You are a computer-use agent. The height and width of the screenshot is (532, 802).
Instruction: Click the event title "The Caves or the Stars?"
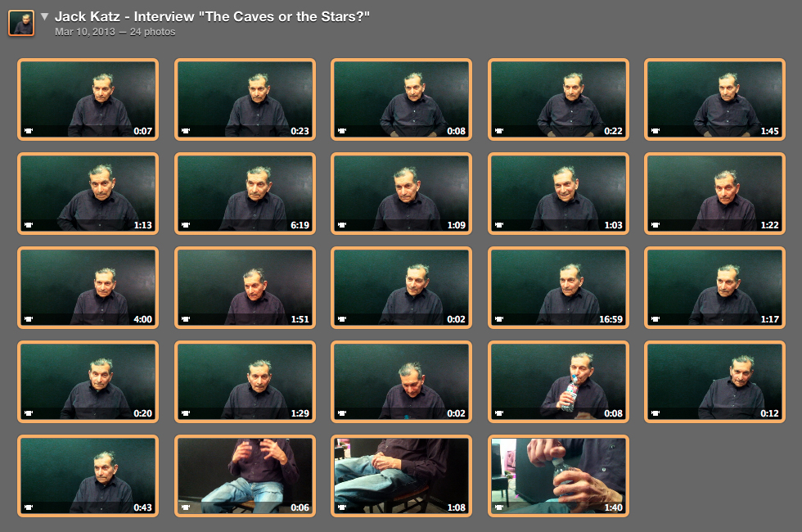click(x=283, y=17)
